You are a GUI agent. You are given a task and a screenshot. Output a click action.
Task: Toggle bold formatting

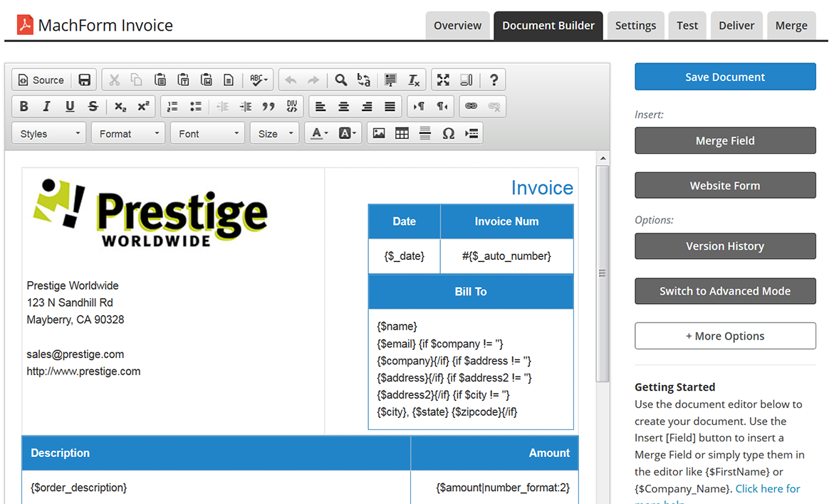tap(24, 106)
